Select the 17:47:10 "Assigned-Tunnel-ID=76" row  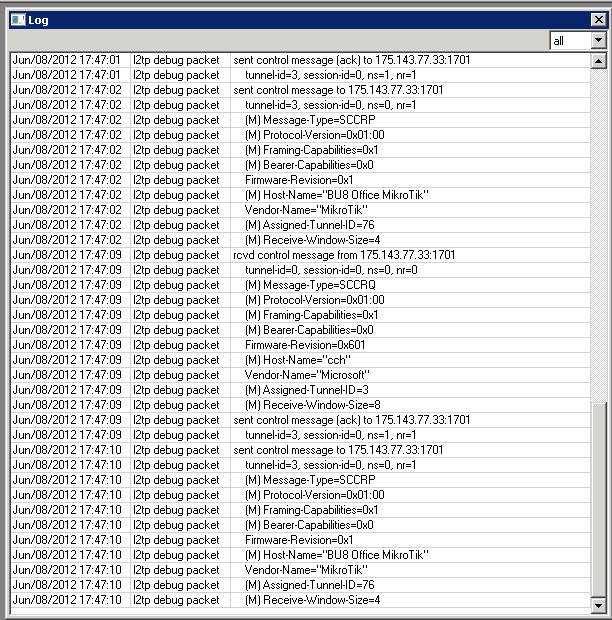click(x=300, y=585)
